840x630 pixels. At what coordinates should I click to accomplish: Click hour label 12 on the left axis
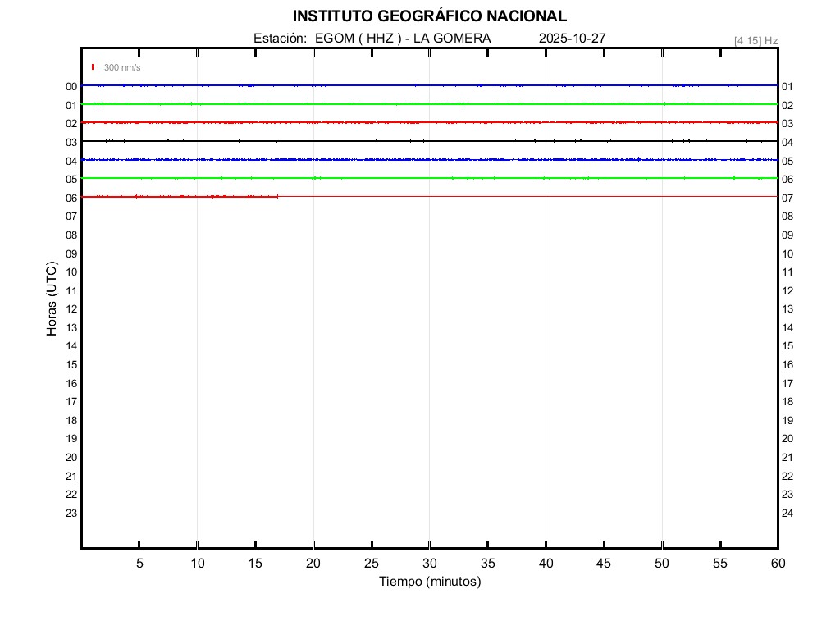point(71,309)
